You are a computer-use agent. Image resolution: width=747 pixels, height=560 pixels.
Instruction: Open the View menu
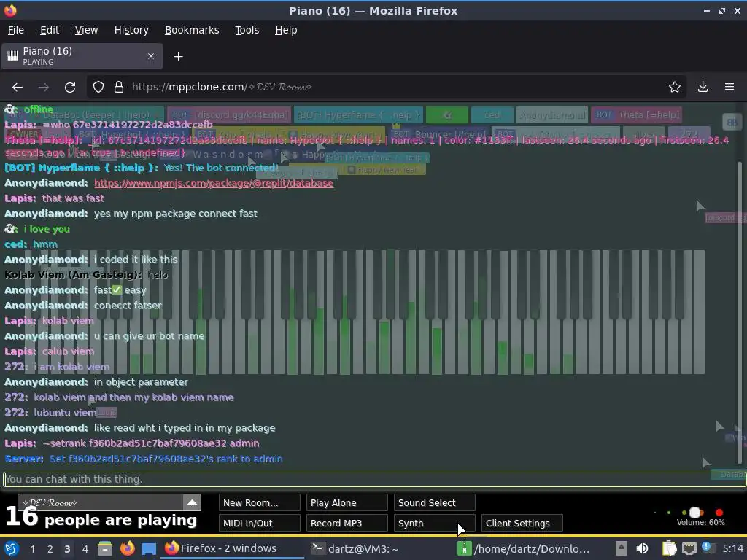[x=86, y=30]
